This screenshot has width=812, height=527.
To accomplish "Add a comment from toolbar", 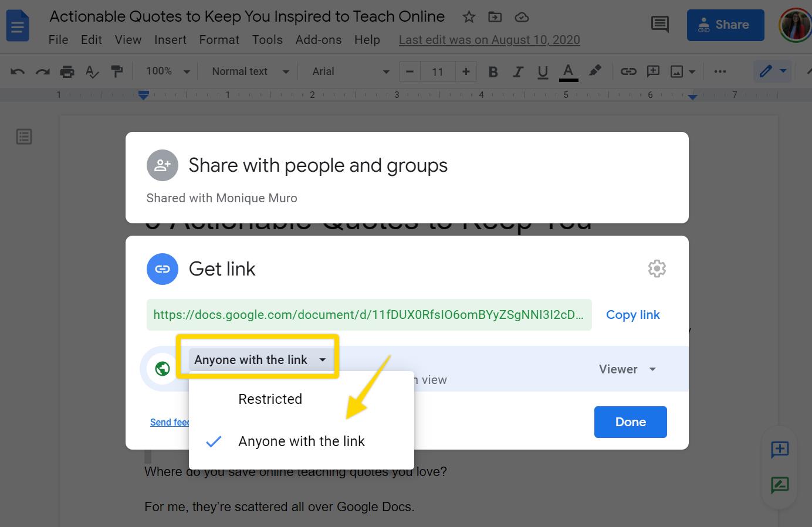I will 653,72.
